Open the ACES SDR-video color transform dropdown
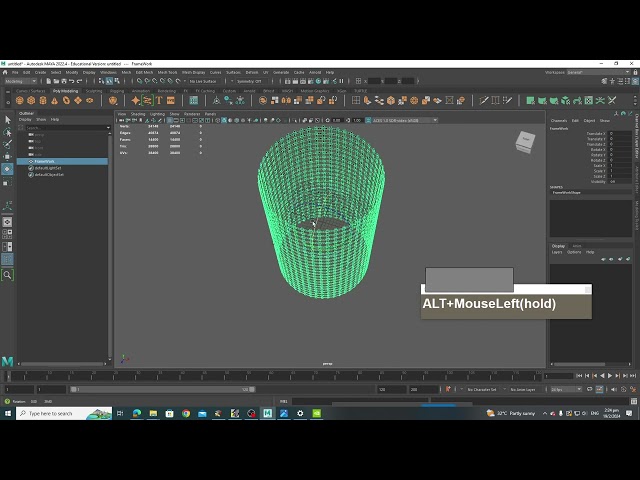 point(404,120)
